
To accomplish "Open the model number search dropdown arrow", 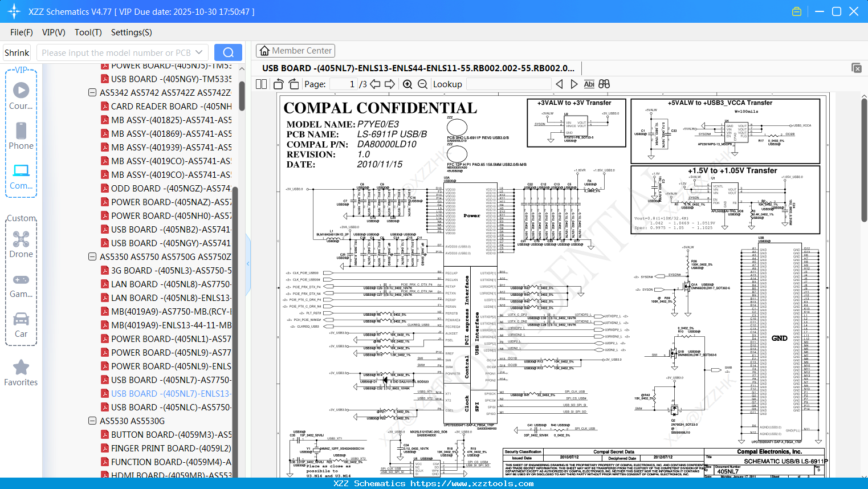I will [x=199, y=52].
